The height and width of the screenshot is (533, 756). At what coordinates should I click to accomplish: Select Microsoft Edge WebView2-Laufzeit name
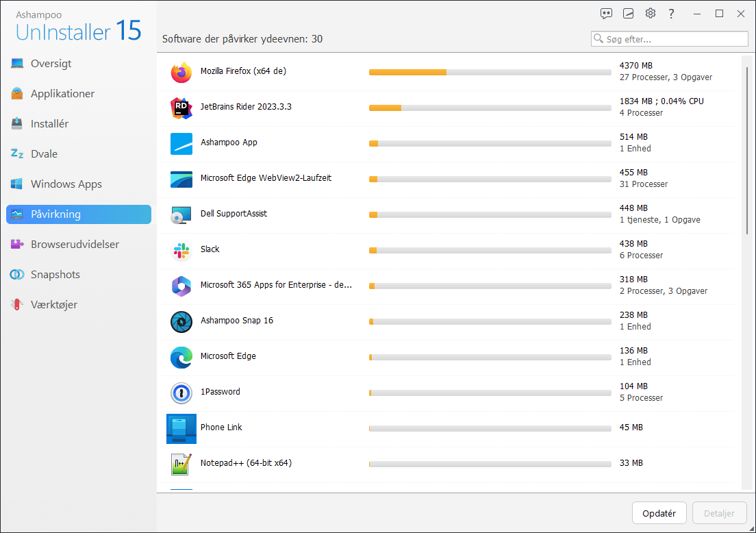266,177
